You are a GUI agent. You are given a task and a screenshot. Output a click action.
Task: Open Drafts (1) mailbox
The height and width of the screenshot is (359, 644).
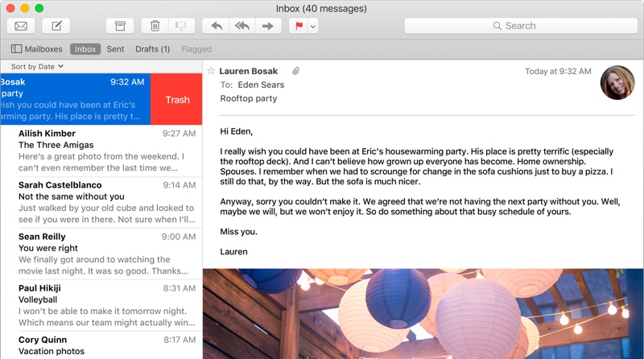(x=152, y=49)
